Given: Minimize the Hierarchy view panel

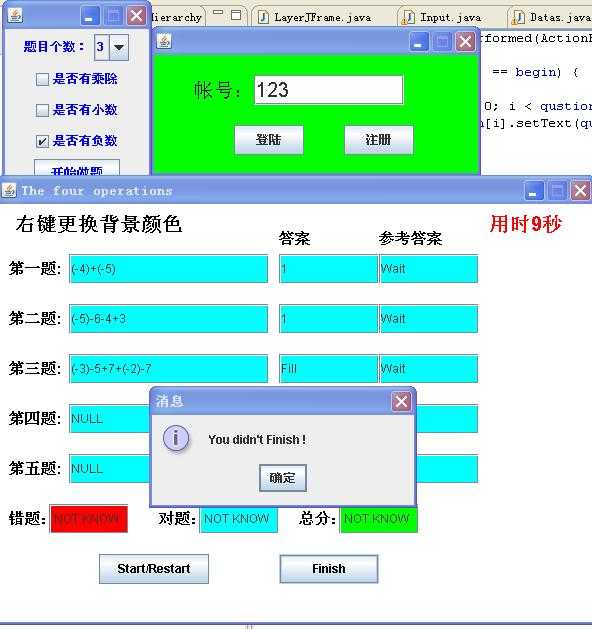Looking at the screenshot, I should pos(218,13).
